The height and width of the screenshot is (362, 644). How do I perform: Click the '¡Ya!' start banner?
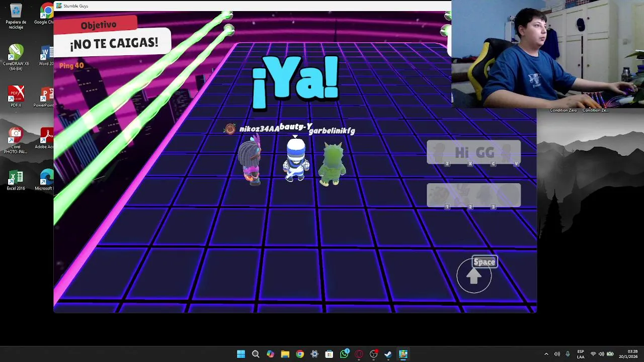pos(295,83)
